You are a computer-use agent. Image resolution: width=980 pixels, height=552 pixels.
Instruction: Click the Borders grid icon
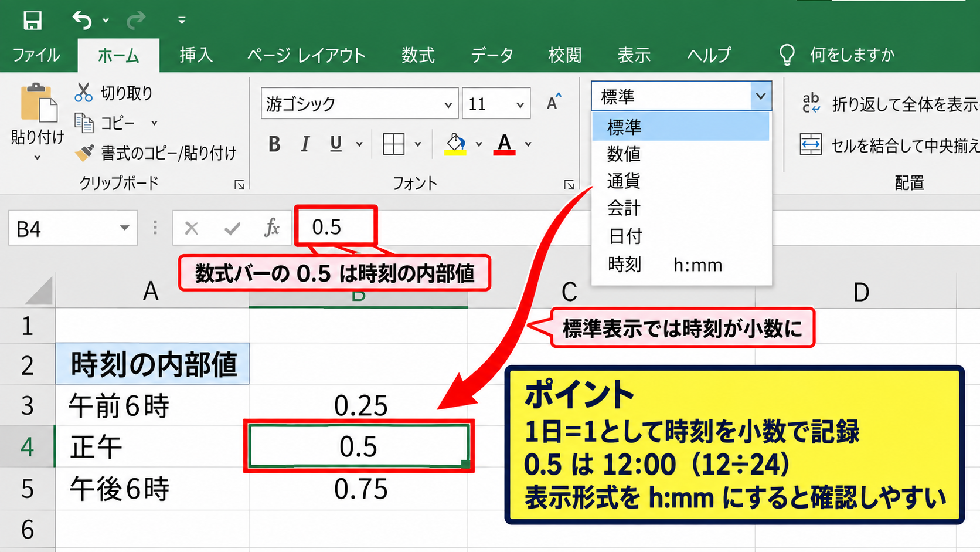coord(393,144)
